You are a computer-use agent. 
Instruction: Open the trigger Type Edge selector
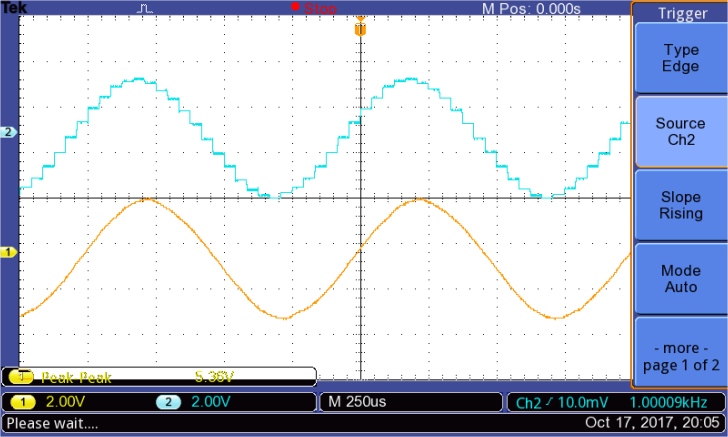tap(680, 58)
